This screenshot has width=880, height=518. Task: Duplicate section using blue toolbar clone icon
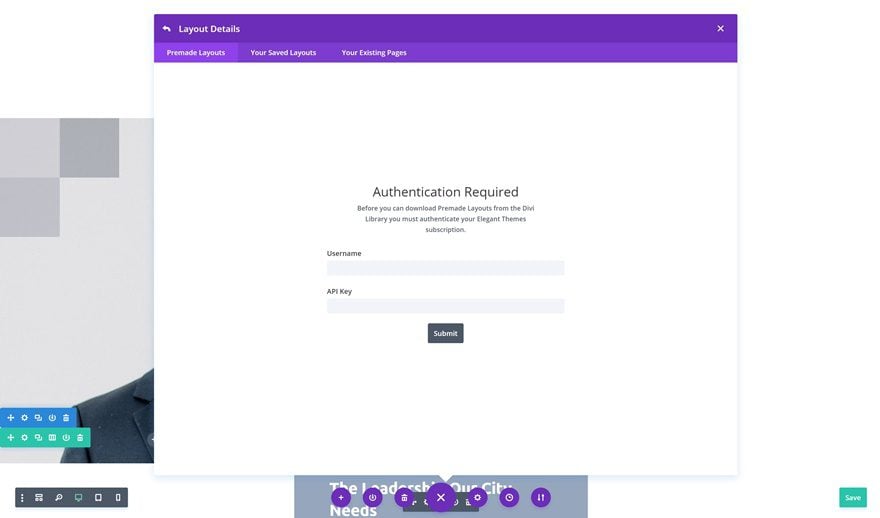tap(38, 418)
